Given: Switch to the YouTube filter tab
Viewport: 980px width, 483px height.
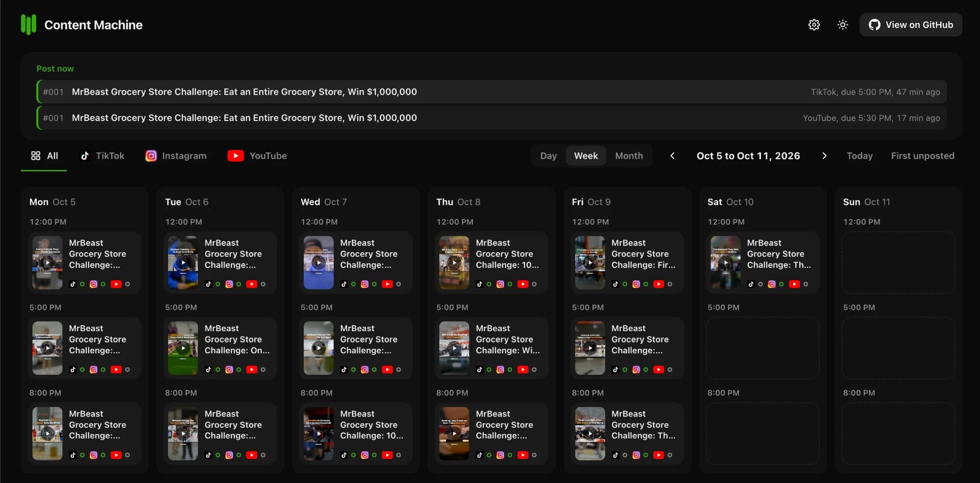Looking at the screenshot, I should [257, 156].
